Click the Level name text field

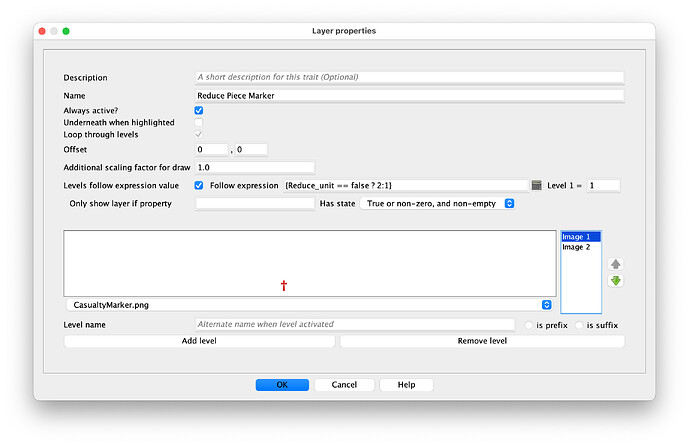coord(354,324)
